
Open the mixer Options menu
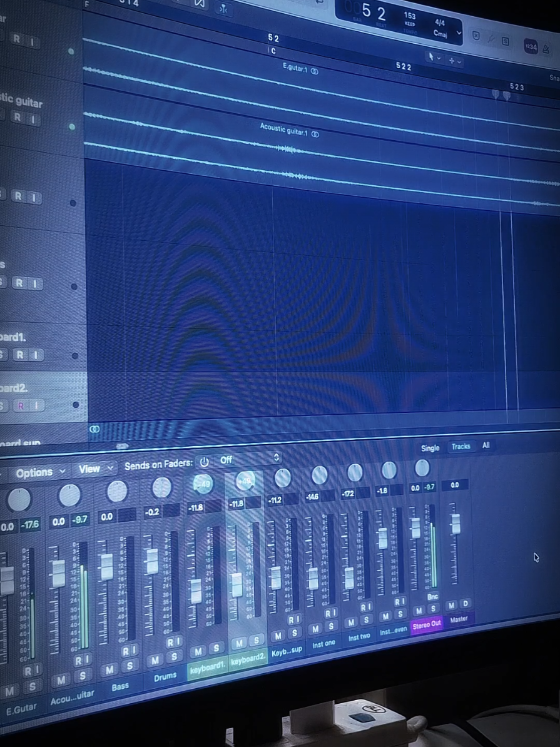39,472
